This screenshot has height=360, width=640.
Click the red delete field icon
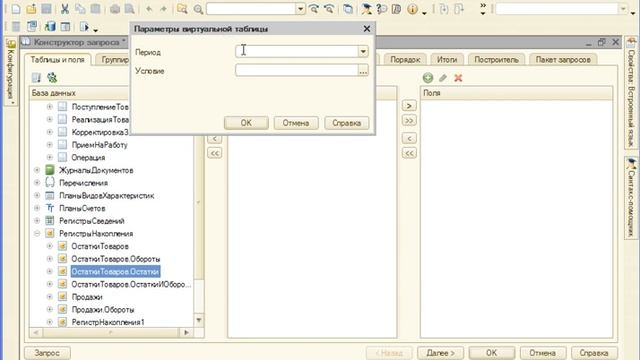click(x=458, y=78)
